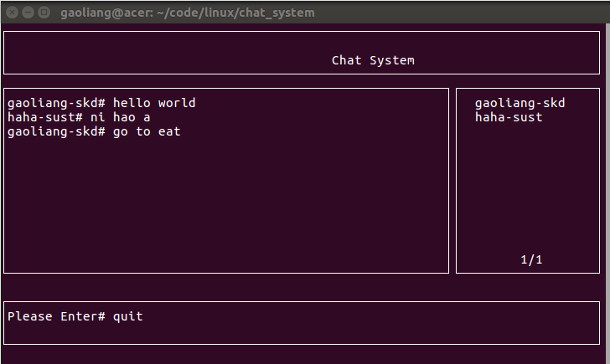Click the haha-sust# sender name in chat
610x364 pixels.
pyautogui.click(x=44, y=117)
